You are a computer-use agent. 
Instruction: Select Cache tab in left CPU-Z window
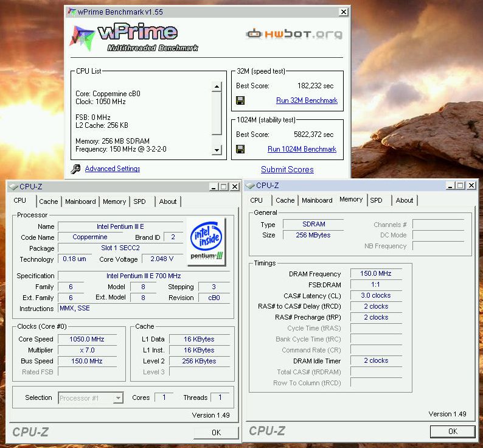(49, 201)
